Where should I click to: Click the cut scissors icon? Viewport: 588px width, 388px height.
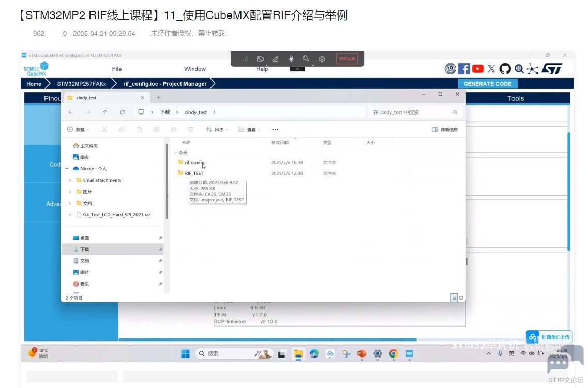(x=104, y=130)
